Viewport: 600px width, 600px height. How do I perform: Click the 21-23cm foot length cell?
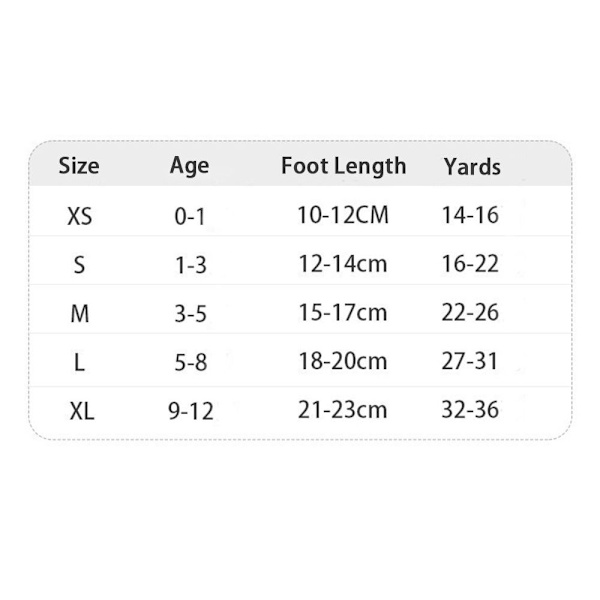[x=343, y=410]
